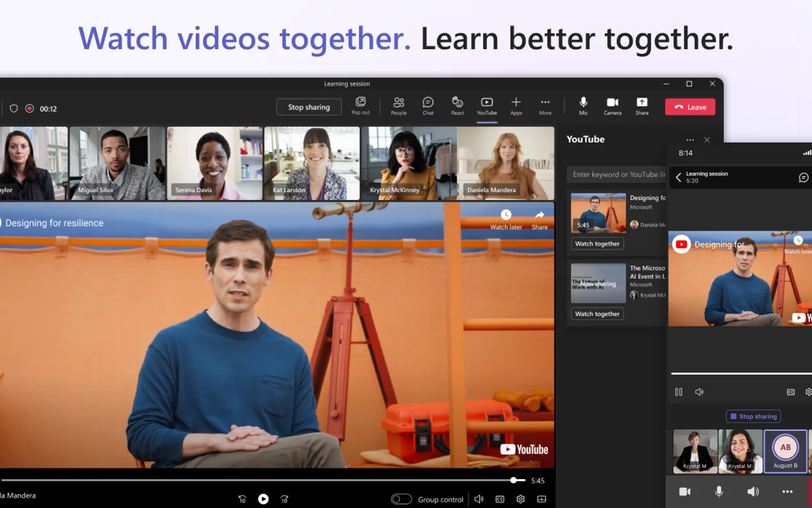Open YouTube panel more options ellipsis
The image size is (812, 508).
[x=690, y=140]
